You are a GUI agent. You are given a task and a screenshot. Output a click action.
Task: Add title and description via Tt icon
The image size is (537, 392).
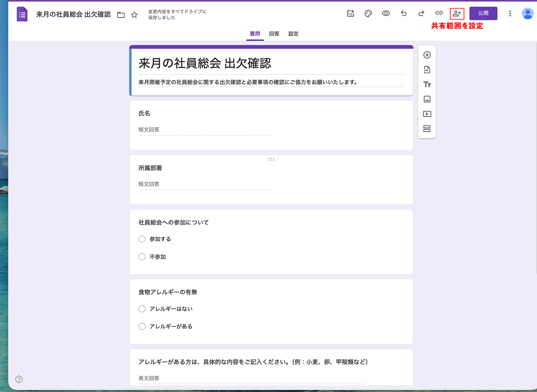pos(427,84)
